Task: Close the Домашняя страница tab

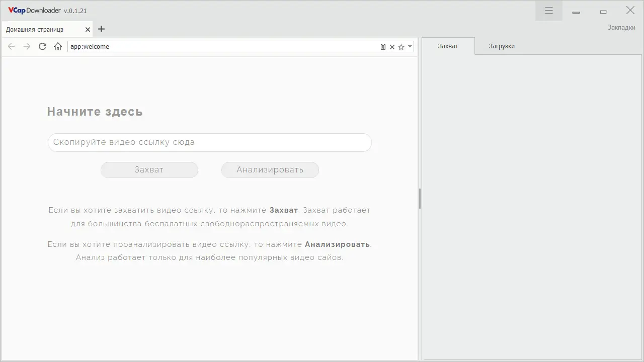Action: [88, 30]
